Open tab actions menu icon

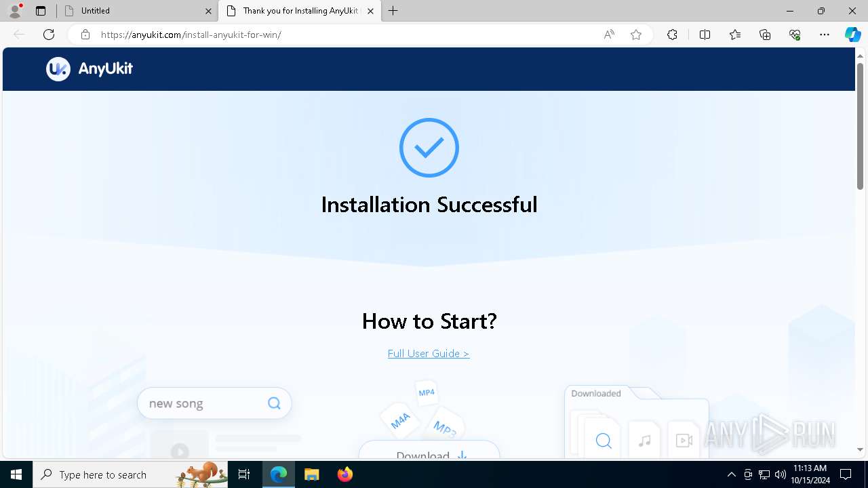41,11
